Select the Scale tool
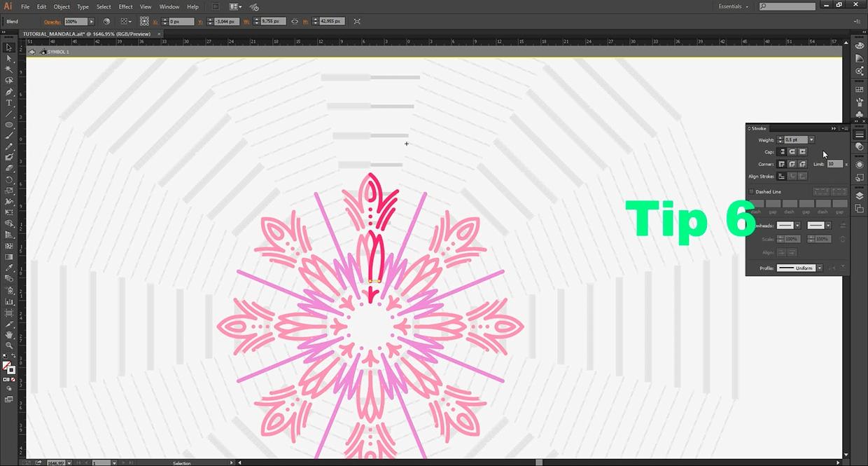This screenshot has width=868, height=466. (8, 191)
